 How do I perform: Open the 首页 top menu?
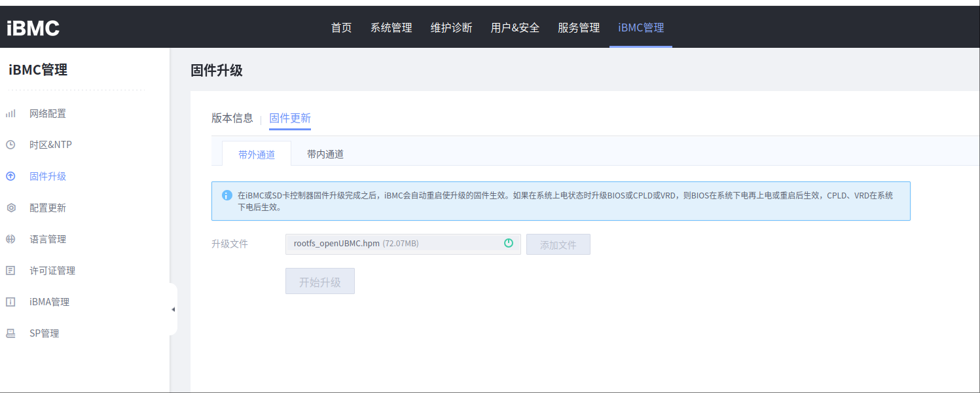(341, 28)
